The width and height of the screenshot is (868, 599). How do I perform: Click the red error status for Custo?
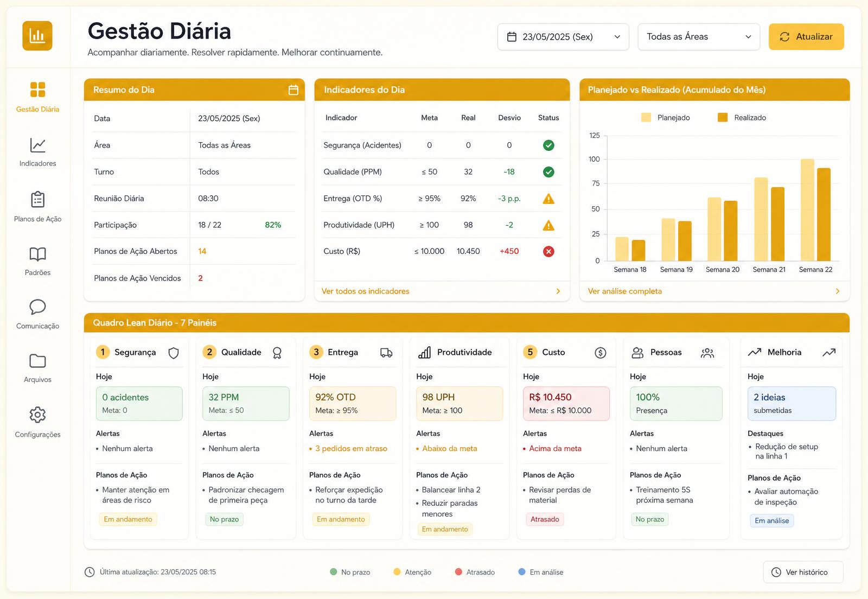pyautogui.click(x=548, y=251)
